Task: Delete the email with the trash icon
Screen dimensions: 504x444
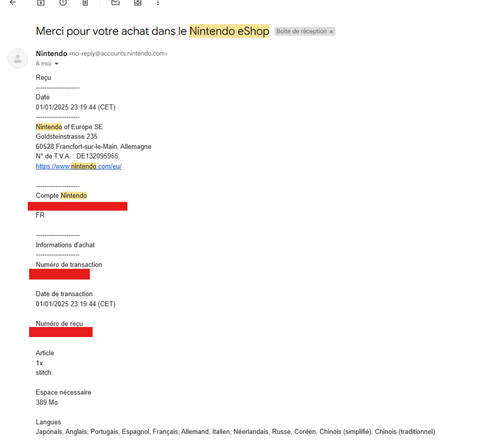Action: (x=85, y=3)
